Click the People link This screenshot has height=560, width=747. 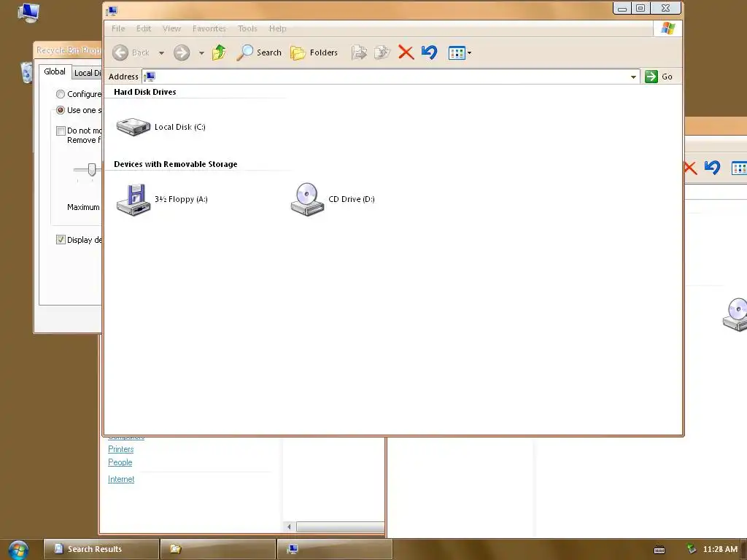click(x=120, y=462)
